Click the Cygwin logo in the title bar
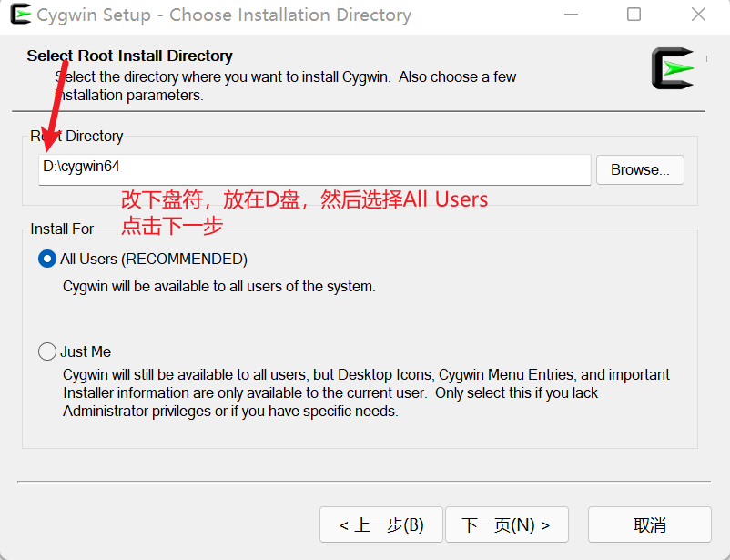The width and height of the screenshot is (730, 560). click(x=19, y=15)
